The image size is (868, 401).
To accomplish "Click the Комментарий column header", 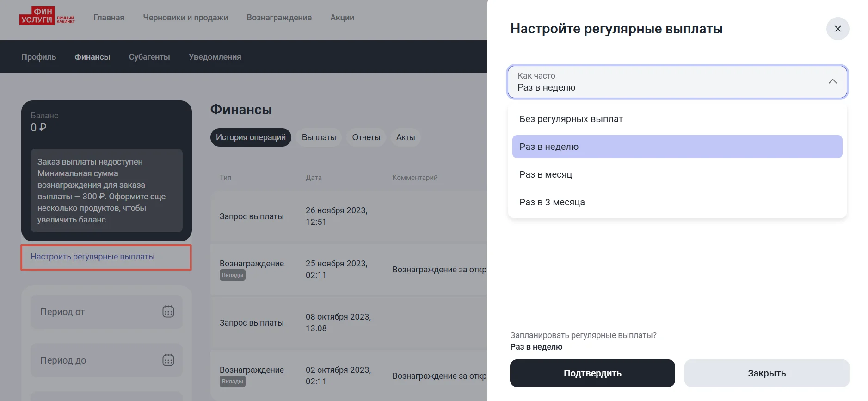I will 415,178.
